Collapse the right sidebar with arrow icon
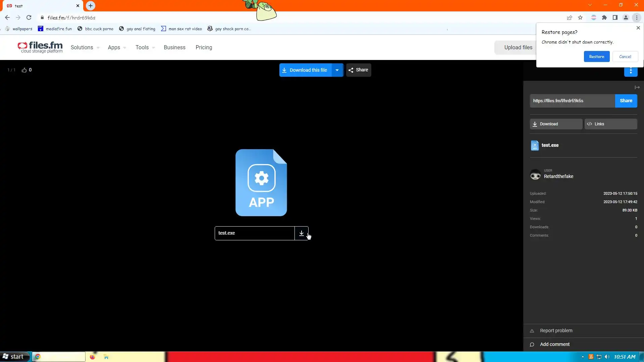This screenshot has width=644, height=362. tap(637, 87)
